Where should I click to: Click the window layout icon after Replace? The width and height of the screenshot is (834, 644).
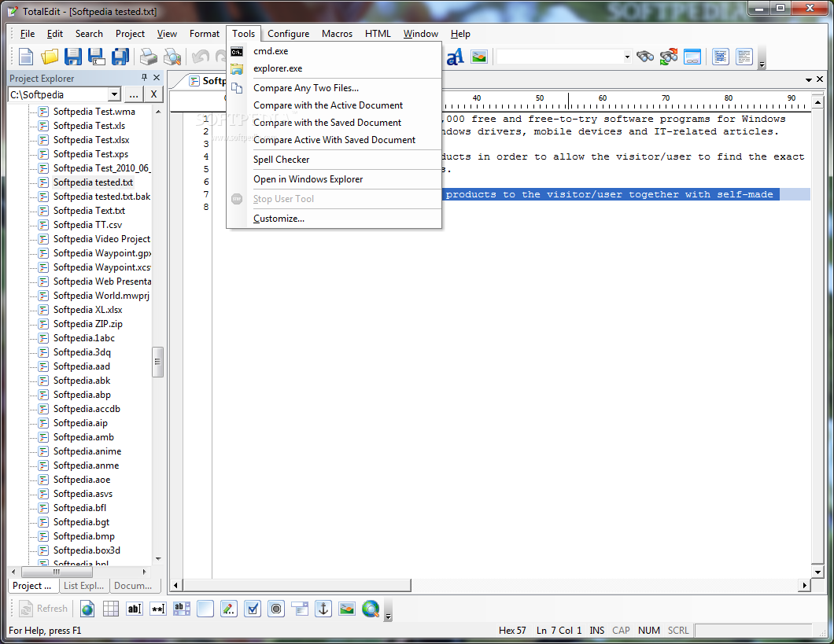point(692,57)
